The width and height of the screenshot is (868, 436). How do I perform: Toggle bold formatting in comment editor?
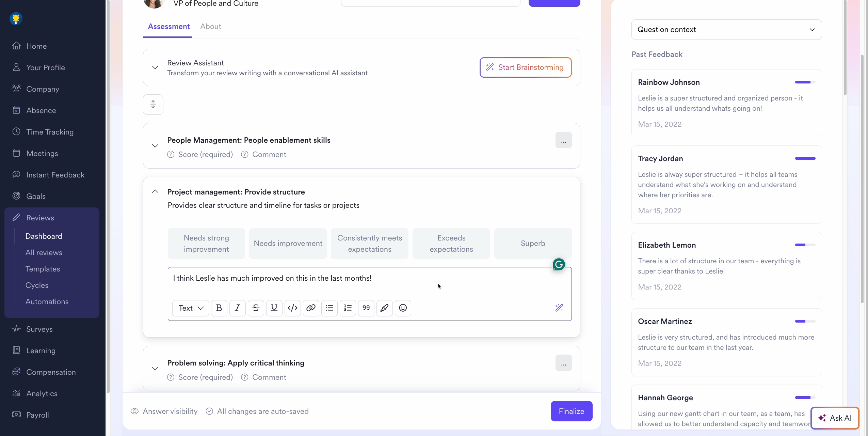pos(219,308)
